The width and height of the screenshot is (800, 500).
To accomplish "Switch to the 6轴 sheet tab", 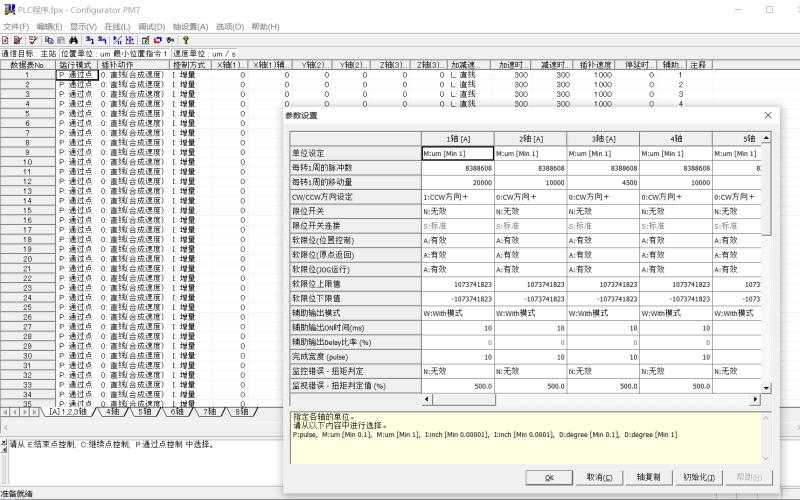I will point(177,411).
